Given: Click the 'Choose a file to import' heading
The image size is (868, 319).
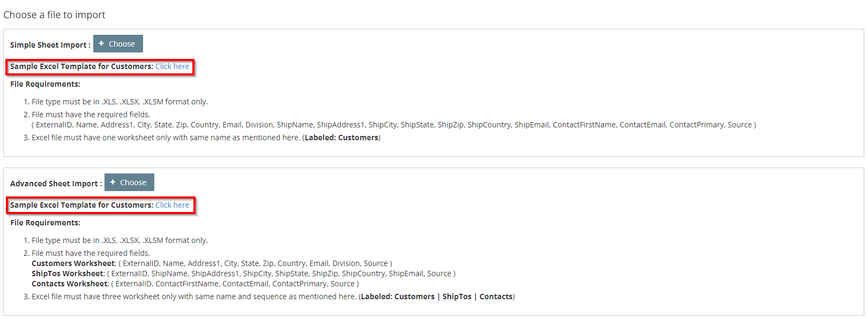Looking at the screenshot, I should pos(54,15).
